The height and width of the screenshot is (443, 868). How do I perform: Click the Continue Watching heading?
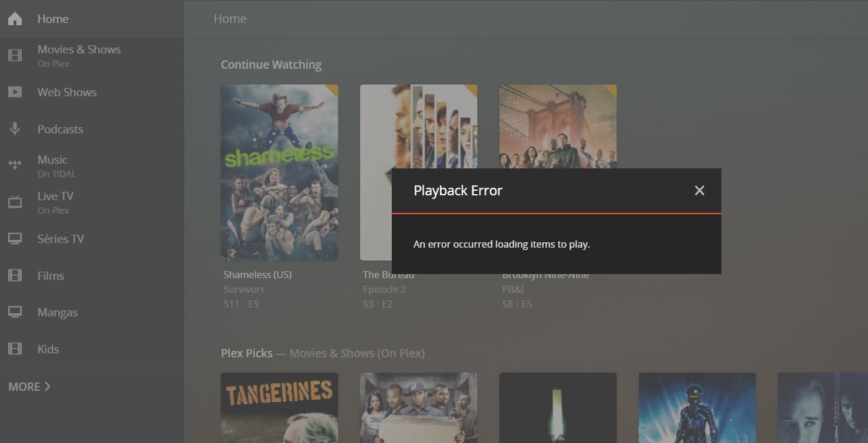(x=271, y=65)
